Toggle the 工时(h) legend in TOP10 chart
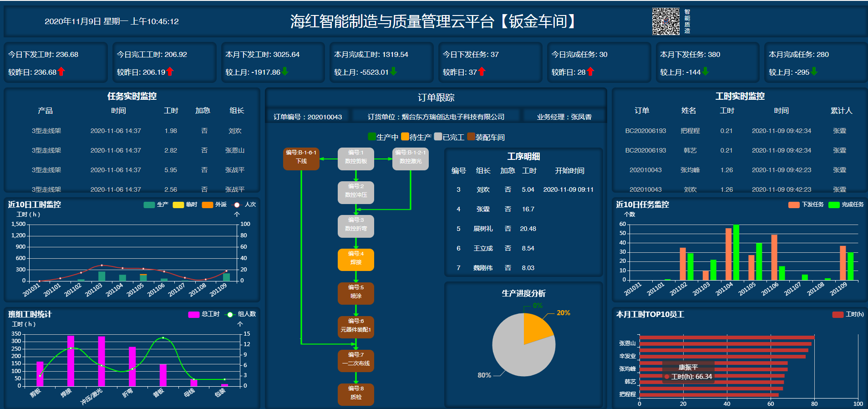The width and height of the screenshot is (868, 409). [848, 314]
